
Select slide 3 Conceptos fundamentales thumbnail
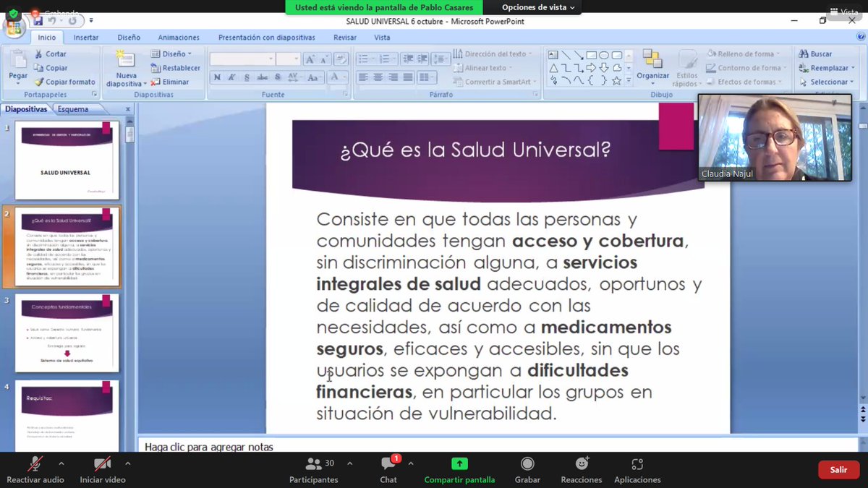pos(67,333)
